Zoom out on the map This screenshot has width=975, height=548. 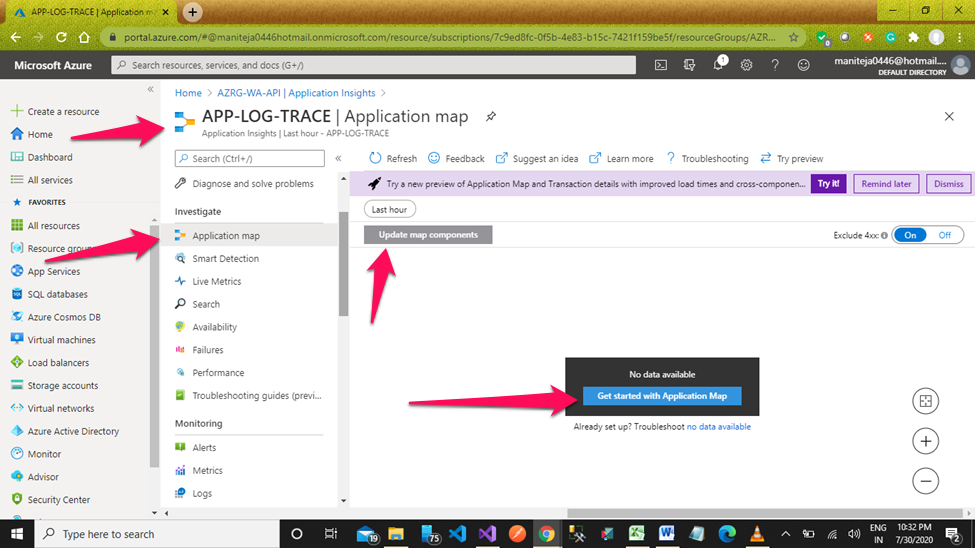click(x=925, y=481)
